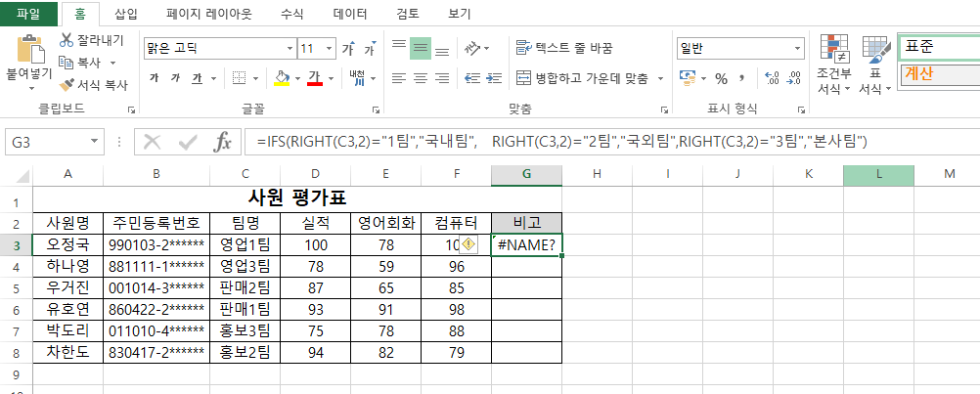Click the Cut (잘라내기) scissors icon
980x394 pixels.
tap(67, 40)
